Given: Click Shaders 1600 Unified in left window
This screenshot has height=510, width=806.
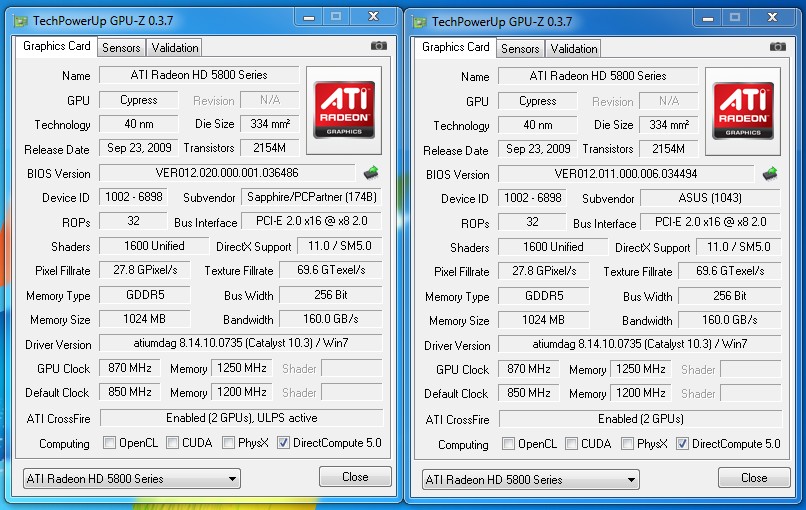Looking at the screenshot, I should [x=154, y=246].
